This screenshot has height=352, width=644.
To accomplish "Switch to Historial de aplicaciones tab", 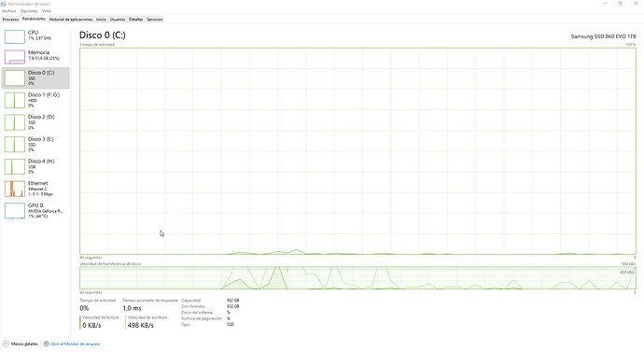I will tap(71, 20).
